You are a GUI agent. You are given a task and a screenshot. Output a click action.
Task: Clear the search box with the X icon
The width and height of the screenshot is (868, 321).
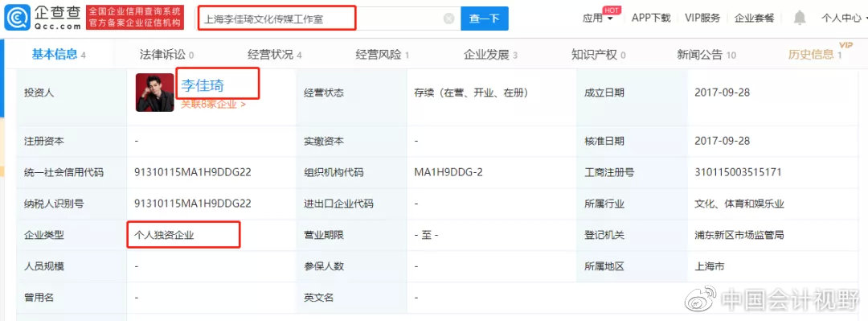[x=449, y=19]
